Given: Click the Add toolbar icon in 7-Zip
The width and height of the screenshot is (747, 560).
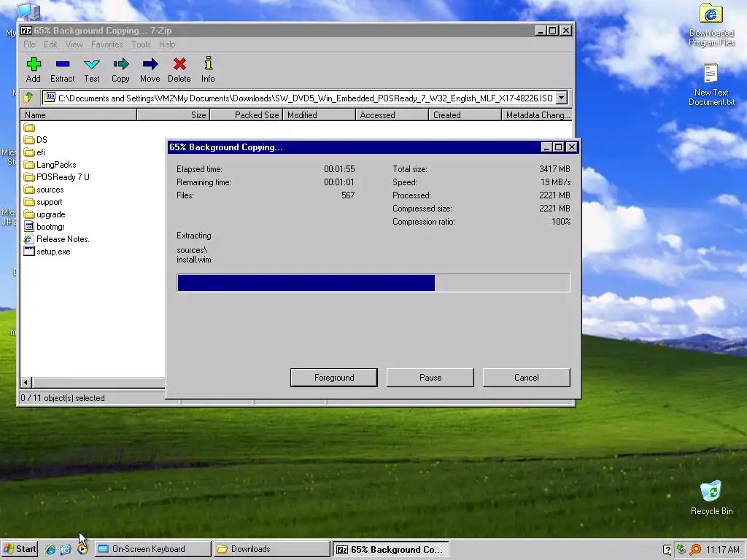Looking at the screenshot, I should (x=34, y=69).
